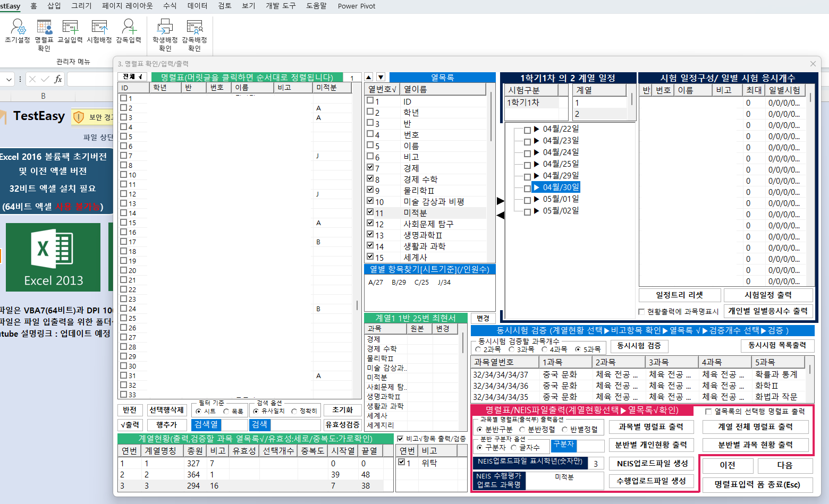Select the 시험배정 ribbon icon
Screen dimensions: 829x504
[x=99, y=31]
